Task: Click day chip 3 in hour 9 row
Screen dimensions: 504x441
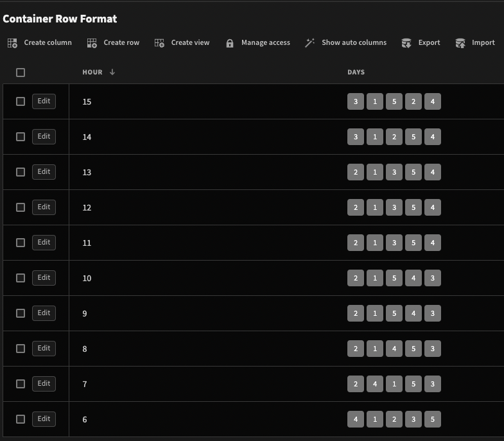Action: tap(433, 313)
